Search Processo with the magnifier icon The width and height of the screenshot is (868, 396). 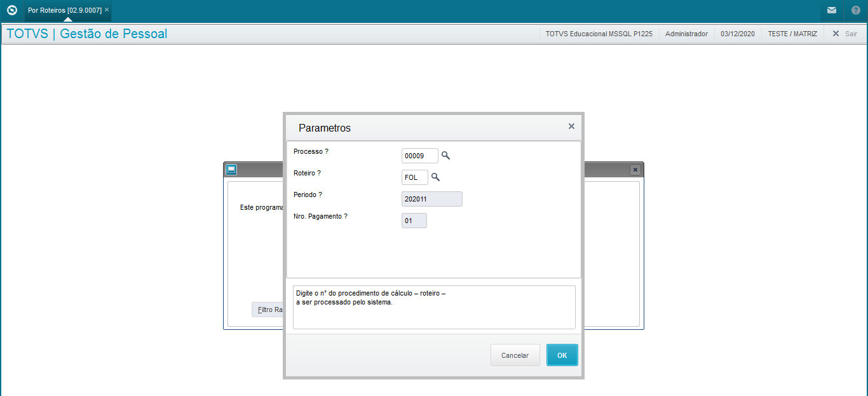click(445, 156)
